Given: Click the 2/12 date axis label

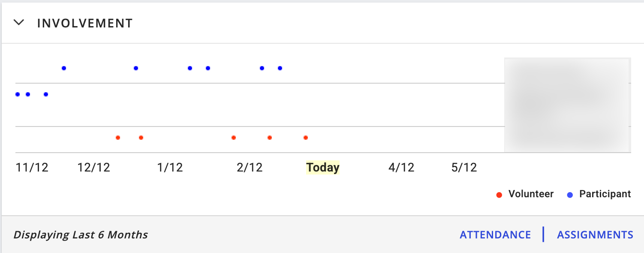Looking at the screenshot, I should (250, 167).
